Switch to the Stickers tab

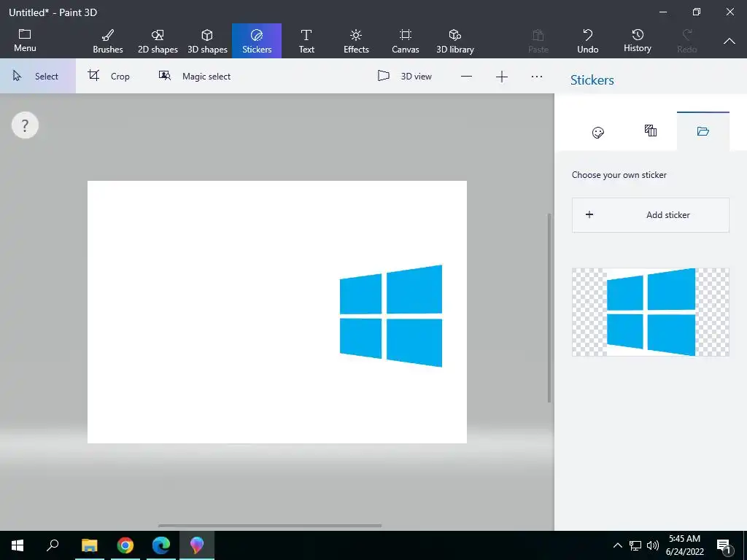257,41
